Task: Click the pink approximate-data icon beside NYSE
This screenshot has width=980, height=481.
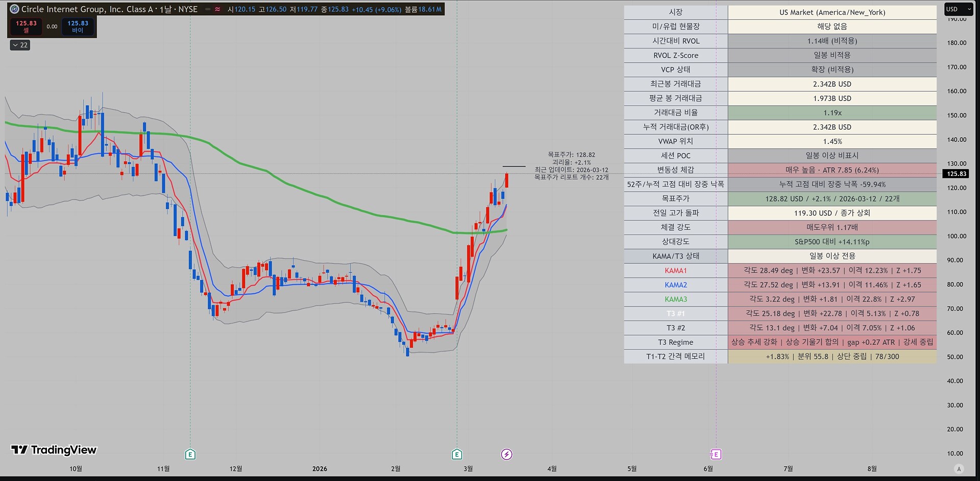Action: [x=217, y=9]
